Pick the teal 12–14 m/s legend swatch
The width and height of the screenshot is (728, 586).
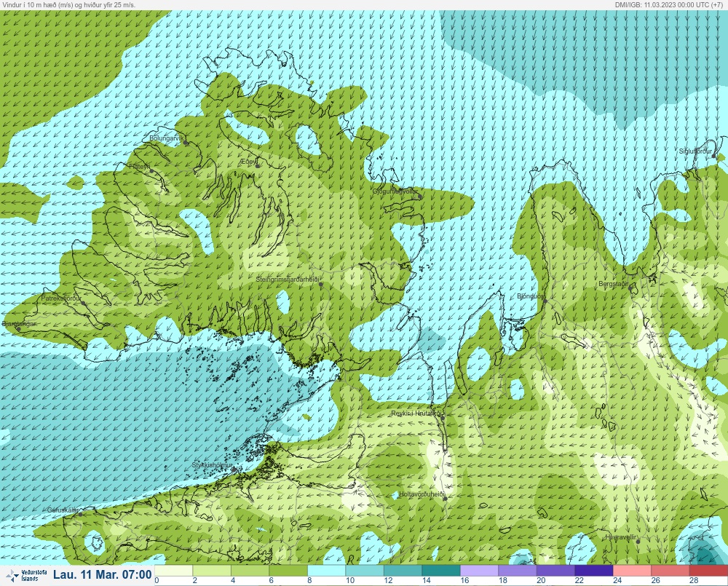tap(403, 570)
